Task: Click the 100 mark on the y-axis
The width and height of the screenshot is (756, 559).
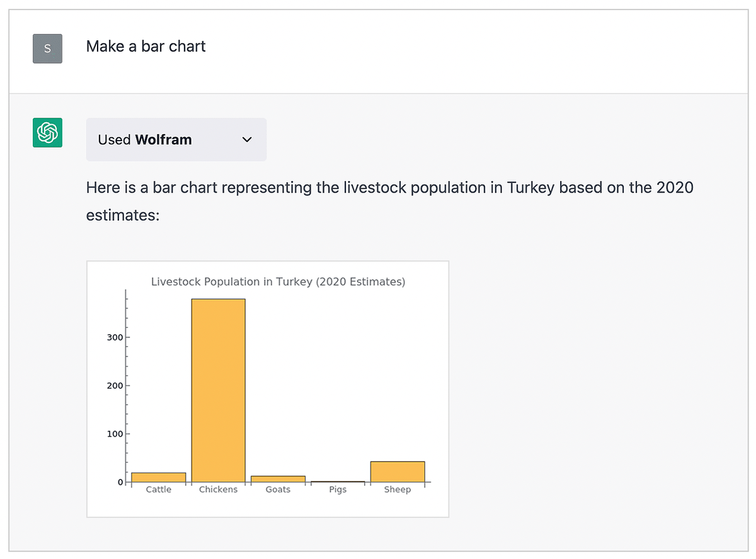Action: click(x=114, y=434)
